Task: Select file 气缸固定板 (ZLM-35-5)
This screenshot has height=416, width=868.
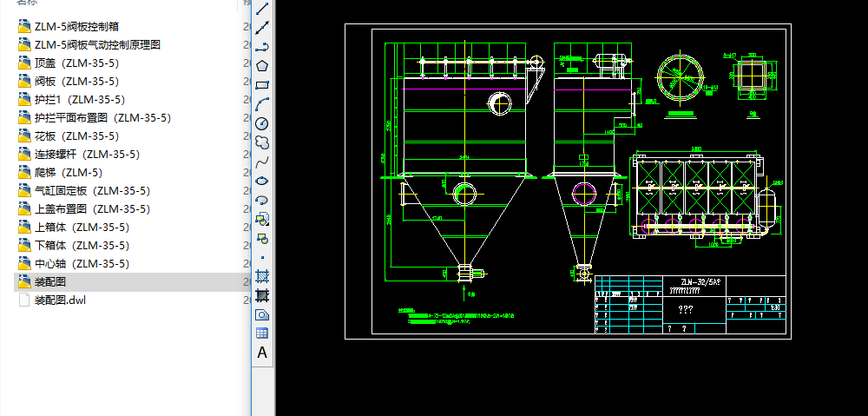Action: [x=92, y=191]
